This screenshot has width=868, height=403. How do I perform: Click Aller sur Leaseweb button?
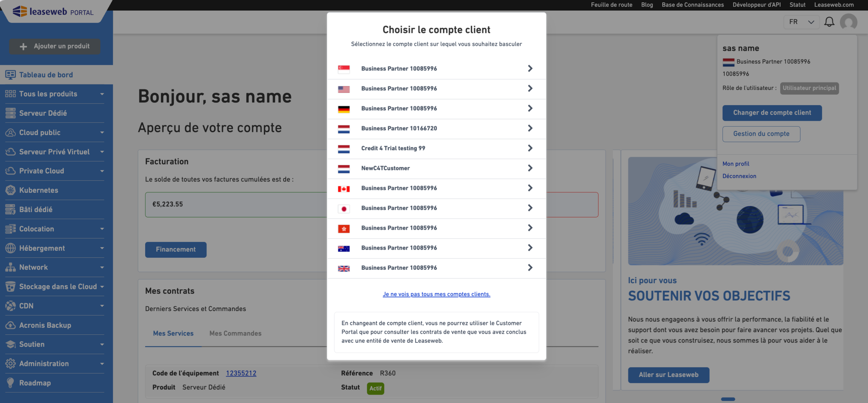(668, 375)
